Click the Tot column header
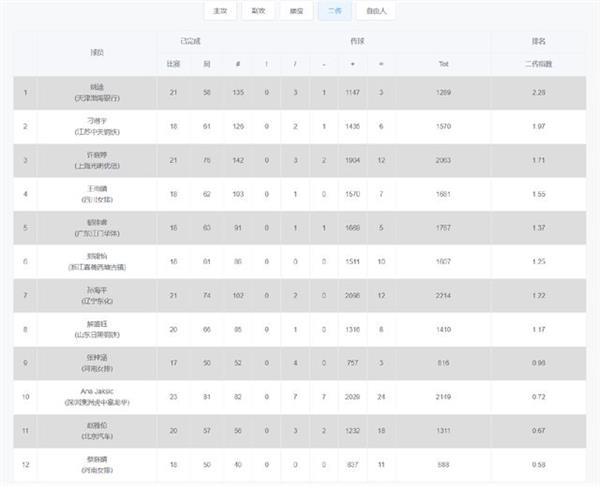This screenshot has width=600, height=486. click(x=443, y=64)
